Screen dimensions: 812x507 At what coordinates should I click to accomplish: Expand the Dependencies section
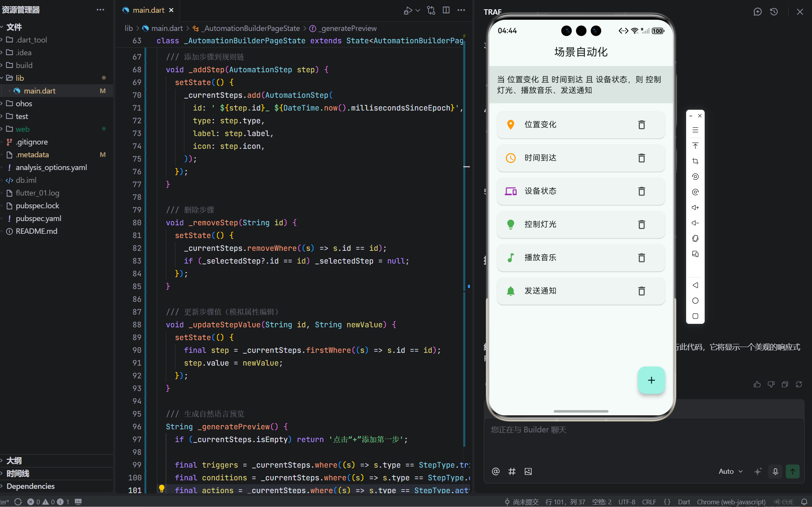pyautogui.click(x=31, y=486)
